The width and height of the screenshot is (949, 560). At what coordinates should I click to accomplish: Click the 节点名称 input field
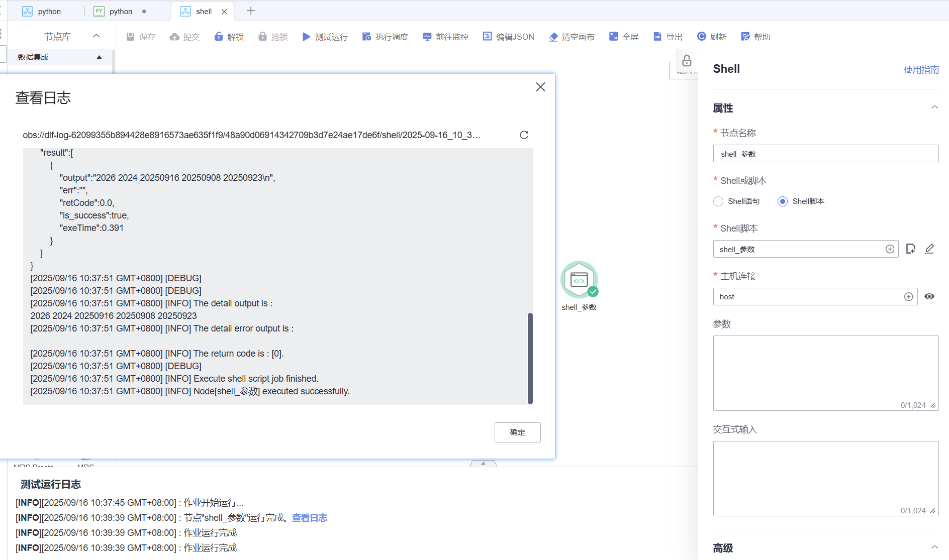point(826,154)
